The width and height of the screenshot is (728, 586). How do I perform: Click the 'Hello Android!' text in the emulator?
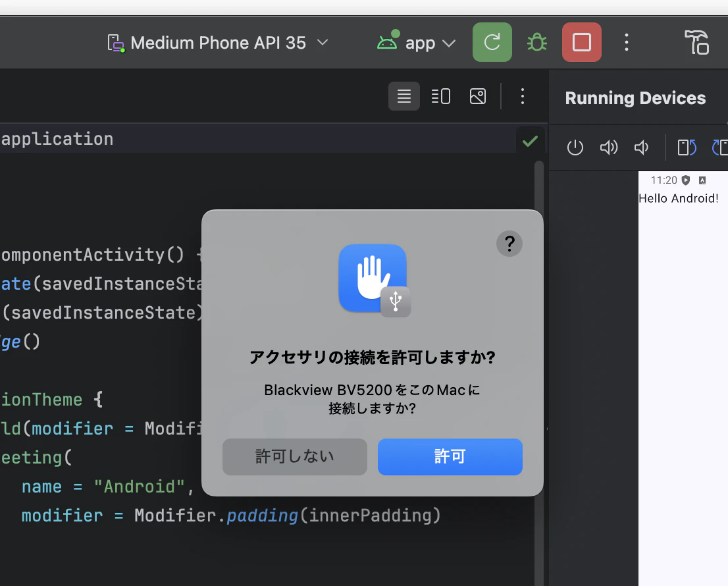coord(679,199)
